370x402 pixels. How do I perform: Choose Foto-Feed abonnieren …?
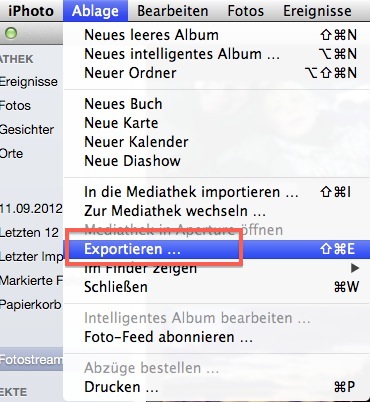point(217,337)
